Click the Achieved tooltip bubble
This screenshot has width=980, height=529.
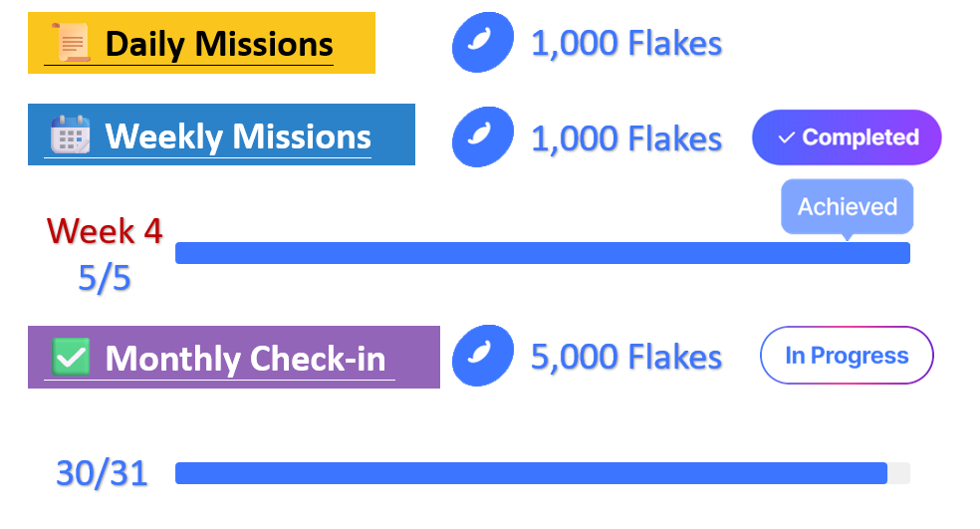(x=847, y=206)
